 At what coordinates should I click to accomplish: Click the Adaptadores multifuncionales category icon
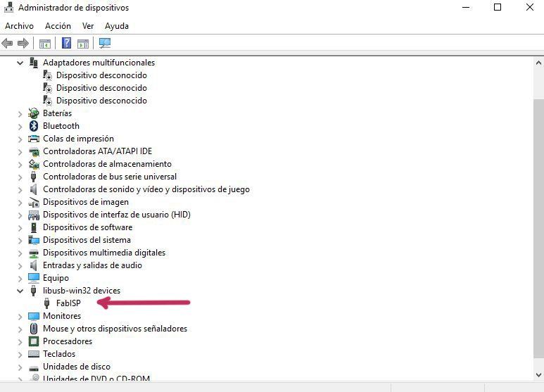tap(34, 63)
